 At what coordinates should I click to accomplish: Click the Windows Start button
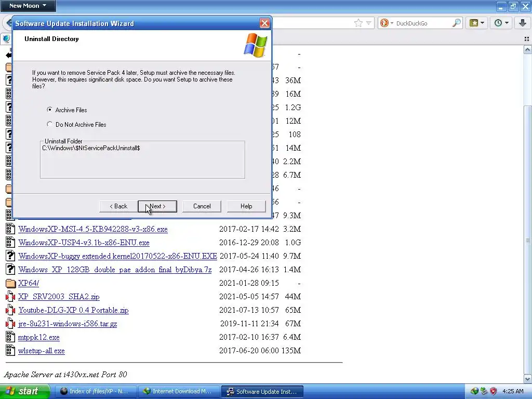point(25,391)
